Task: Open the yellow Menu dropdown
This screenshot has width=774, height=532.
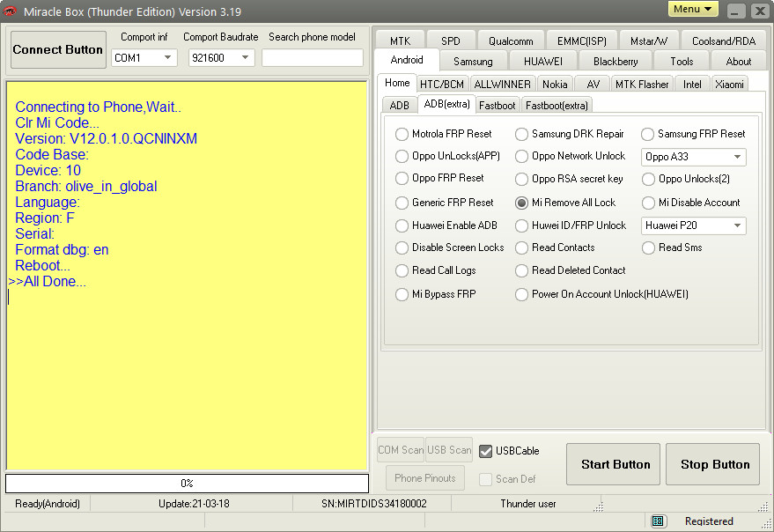Action: pyautogui.click(x=693, y=9)
